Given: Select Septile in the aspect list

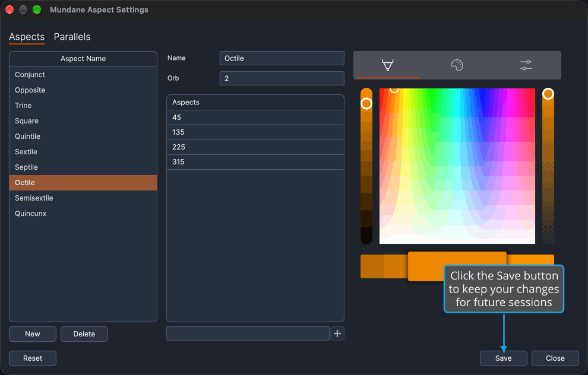Looking at the screenshot, I should point(83,167).
